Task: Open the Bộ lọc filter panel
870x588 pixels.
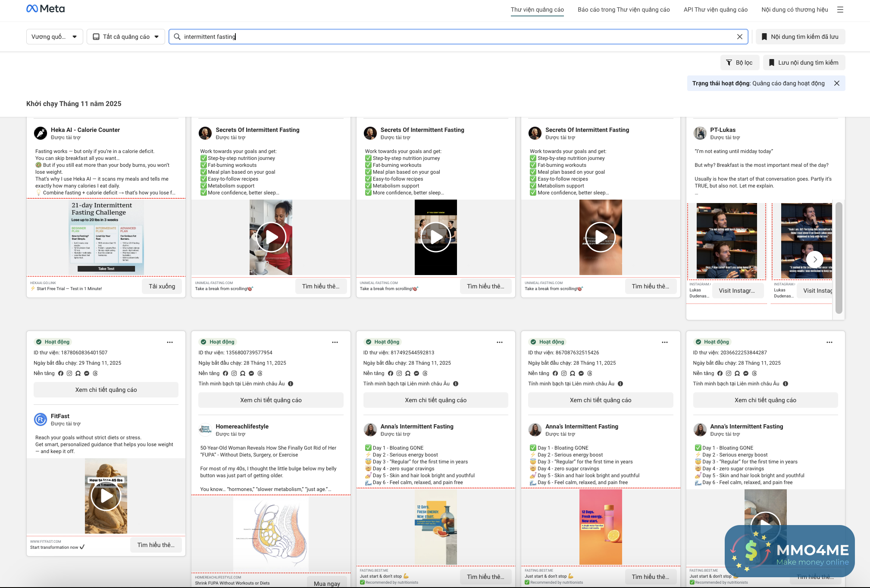Action: click(x=739, y=63)
